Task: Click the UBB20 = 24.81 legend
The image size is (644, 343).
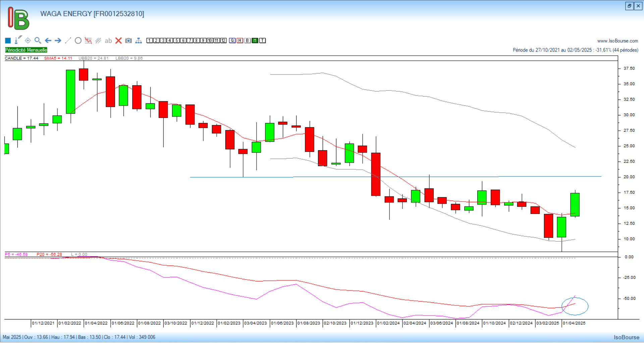Action: pos(94,58)
